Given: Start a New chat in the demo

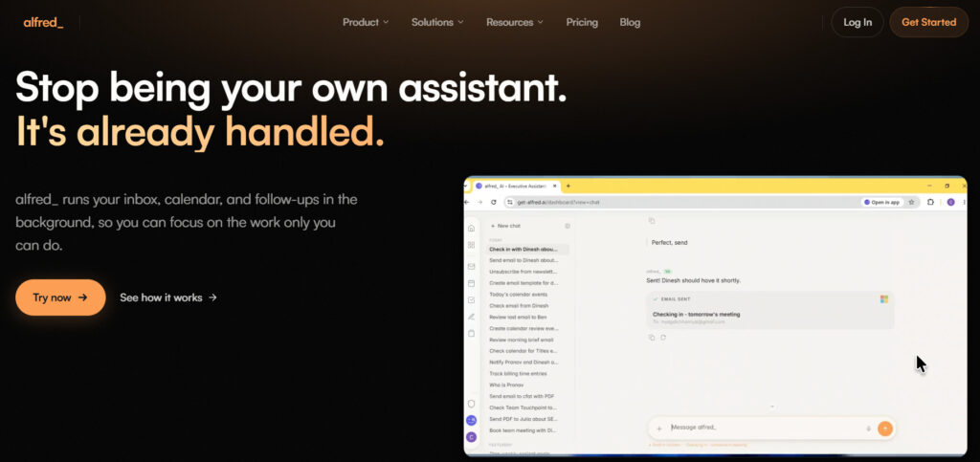Looking at the screenshot, I should 505,226.
